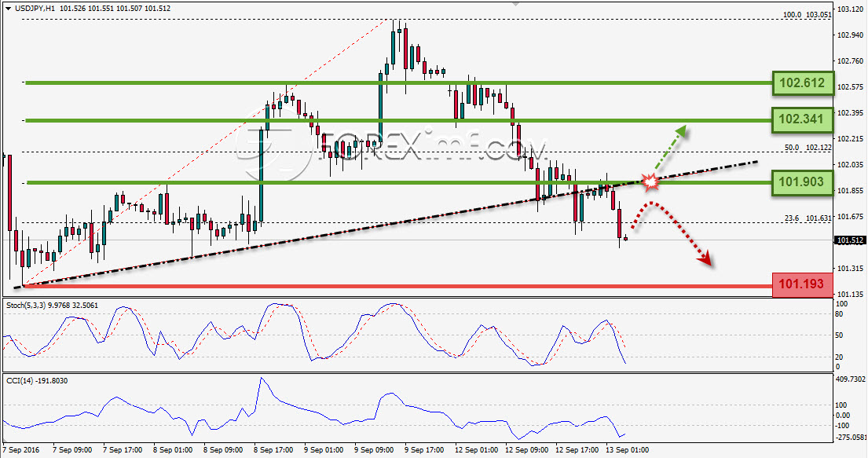868x458 pixels.
Task: Click the 8 Sep 09:00 time label
Action: coord(223,450)
